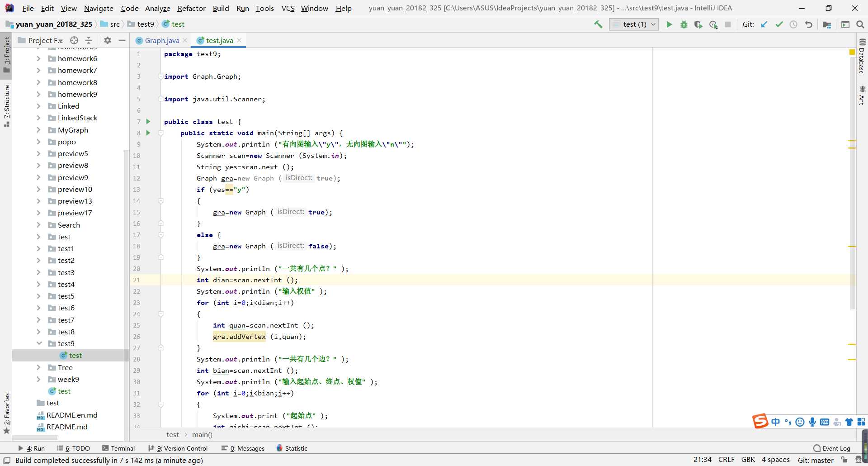Open the Terminal tool window
Image resolution: width=868 pixels, height=466 pixels.
coord(118,448)
